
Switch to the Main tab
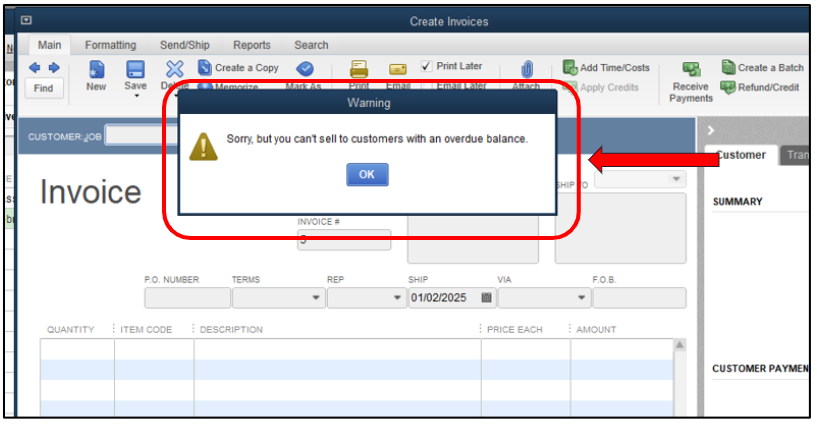click(49, 45)
